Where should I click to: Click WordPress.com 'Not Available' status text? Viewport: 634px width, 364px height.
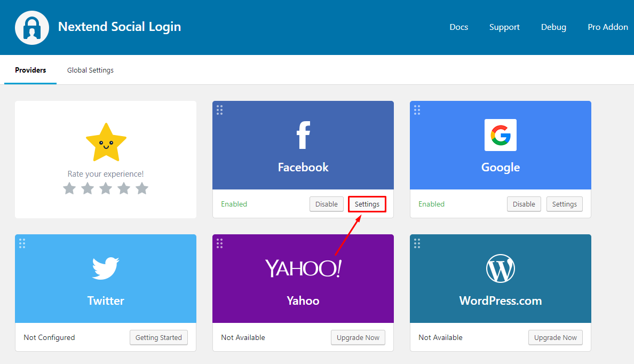click(x=440, y=338)
